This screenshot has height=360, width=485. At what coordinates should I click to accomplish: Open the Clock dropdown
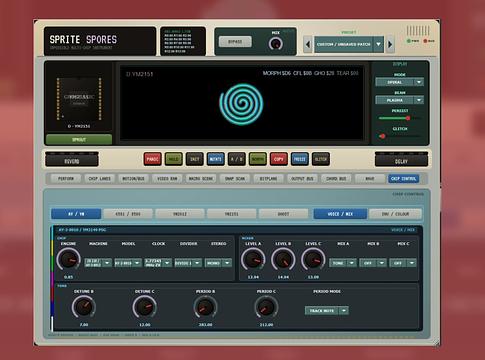coord(158,263)
